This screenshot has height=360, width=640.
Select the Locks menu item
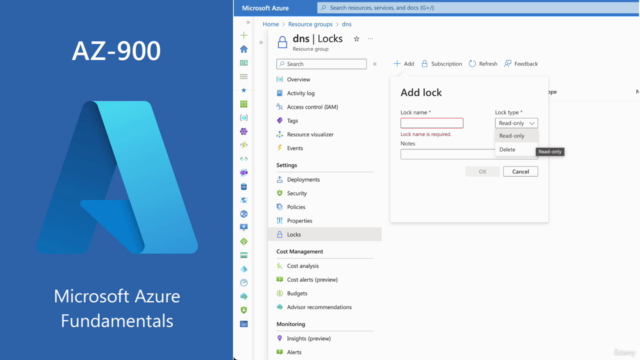(325, 234)
